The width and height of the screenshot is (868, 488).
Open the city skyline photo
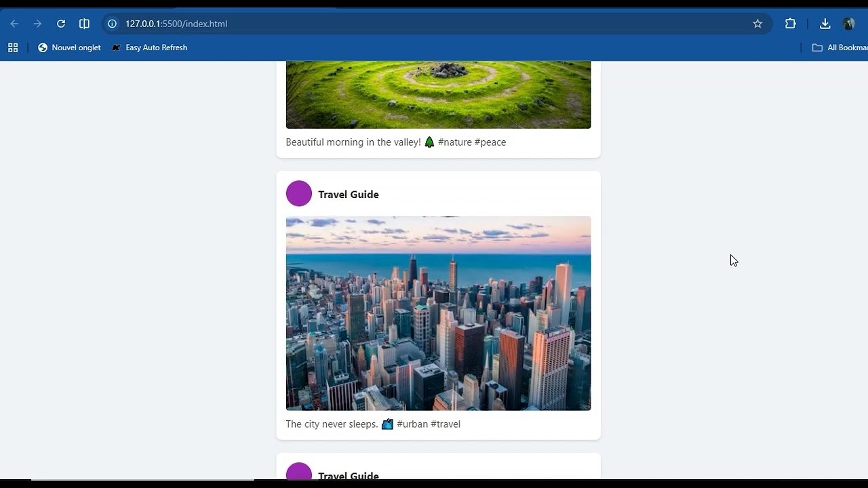[438, 313]
